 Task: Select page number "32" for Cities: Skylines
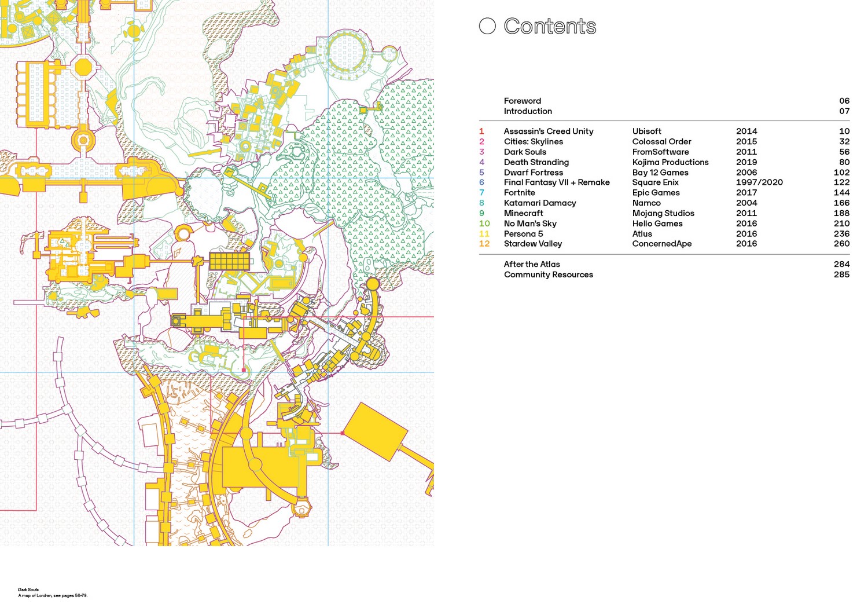[845, 142]
